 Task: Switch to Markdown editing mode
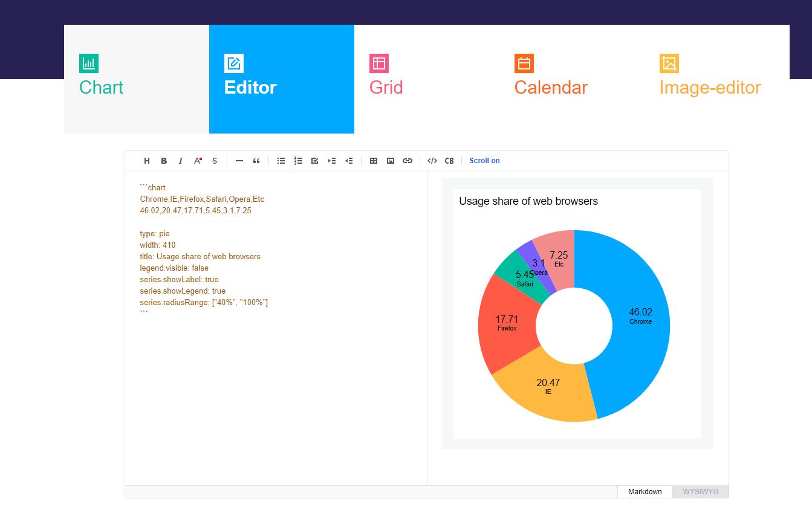point(645,492)
